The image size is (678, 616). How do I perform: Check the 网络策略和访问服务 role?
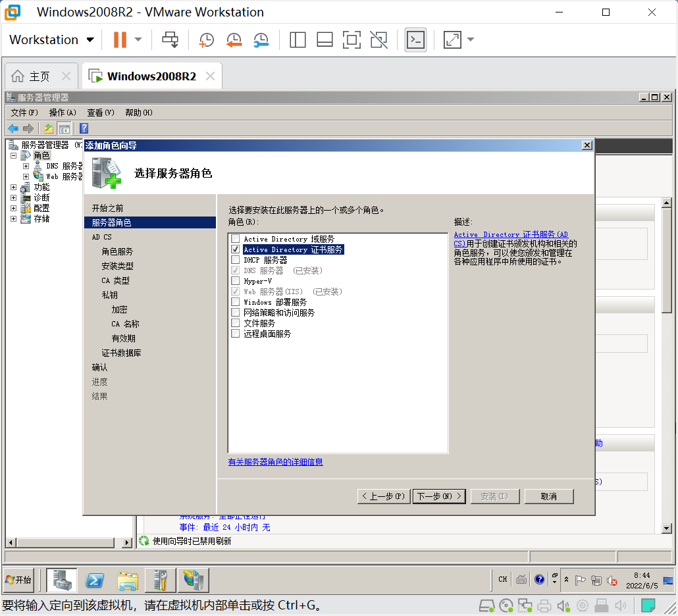click(235, 313)
